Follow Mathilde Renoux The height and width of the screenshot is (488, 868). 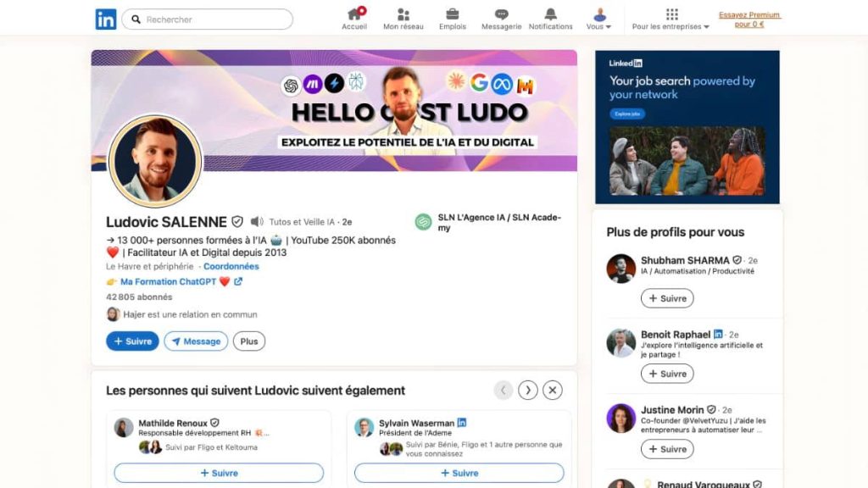click(219, 473)
